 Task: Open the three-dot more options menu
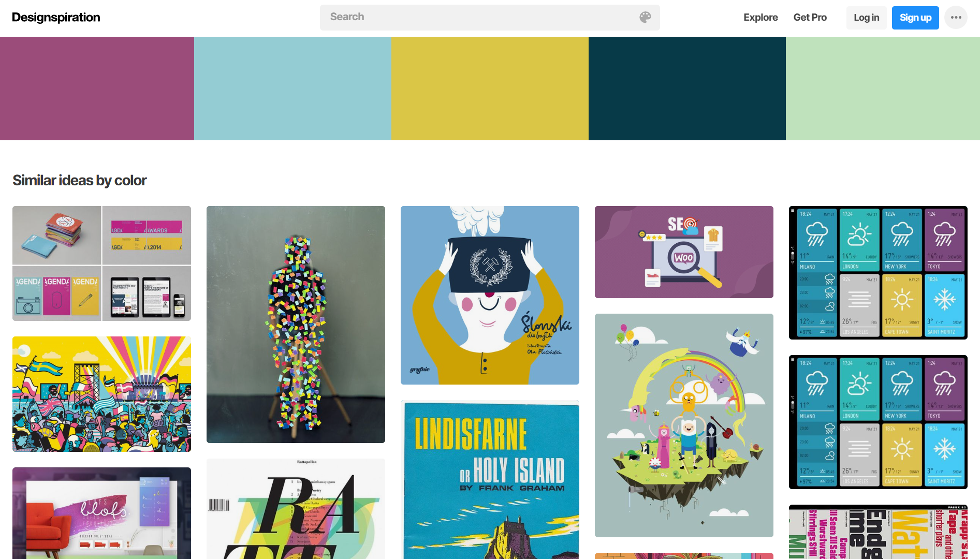coord(956,18)
